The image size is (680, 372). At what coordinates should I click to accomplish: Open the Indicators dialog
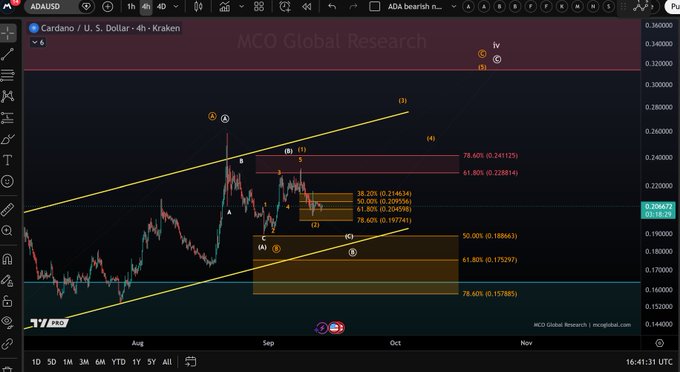224,7
